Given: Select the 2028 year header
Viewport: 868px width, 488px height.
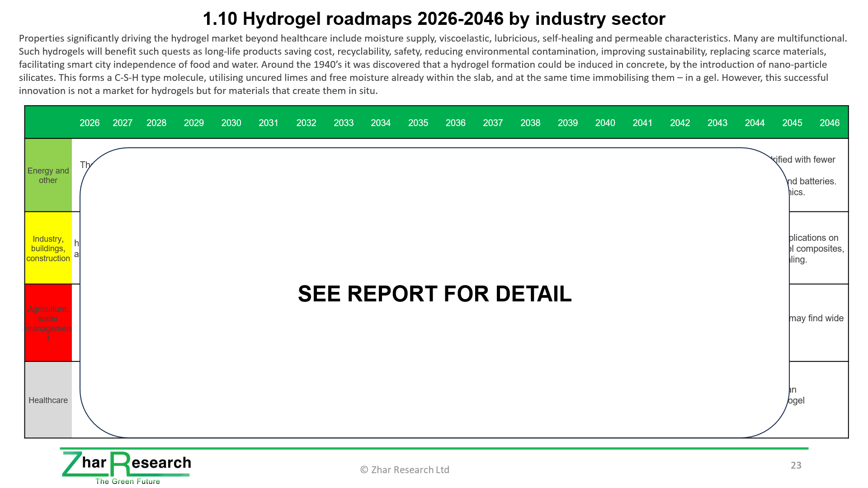Looking at the screenshot, I should pyautogui.click(x=156, y=123).
